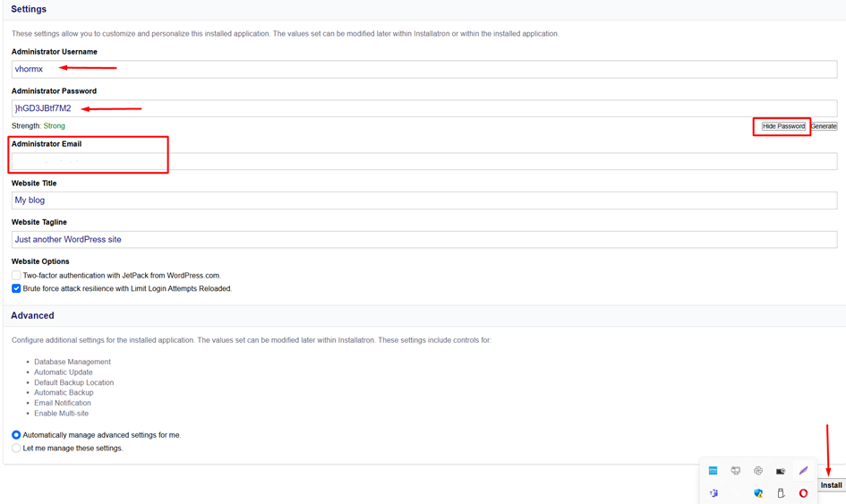The height and width of the screenshot is (504, 846).
Task: Click the monitor display tray icon
Action: coord(736,471)
